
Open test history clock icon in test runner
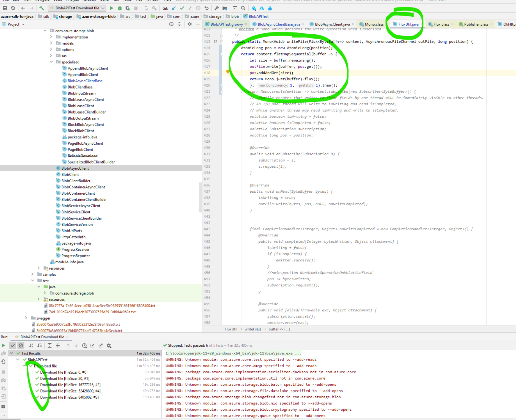click(x=84, y=346)
